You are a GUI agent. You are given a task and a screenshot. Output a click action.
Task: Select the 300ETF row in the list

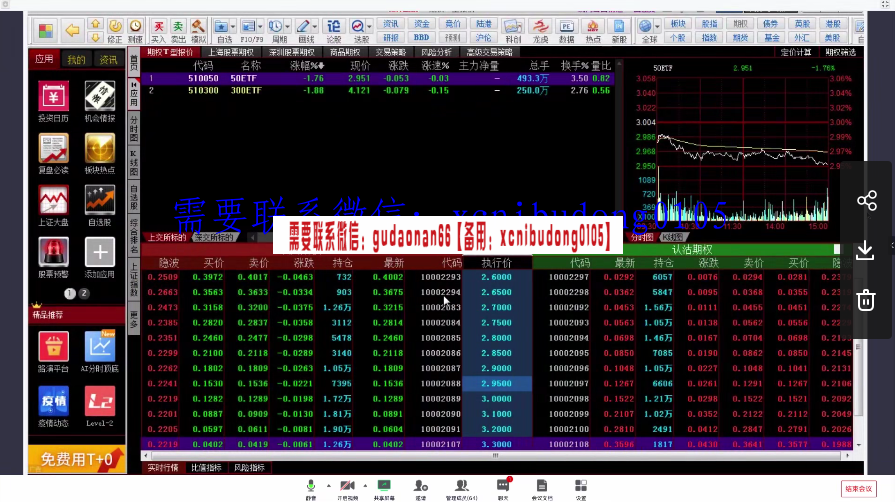tap(378, 90)
